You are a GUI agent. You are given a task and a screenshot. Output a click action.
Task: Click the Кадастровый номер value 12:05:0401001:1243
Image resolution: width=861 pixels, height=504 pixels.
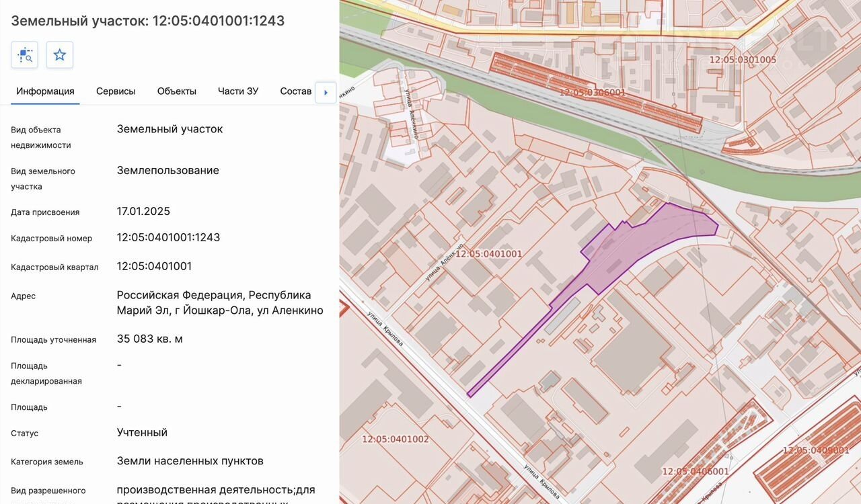pyautogui.click(x=168, y=237)
